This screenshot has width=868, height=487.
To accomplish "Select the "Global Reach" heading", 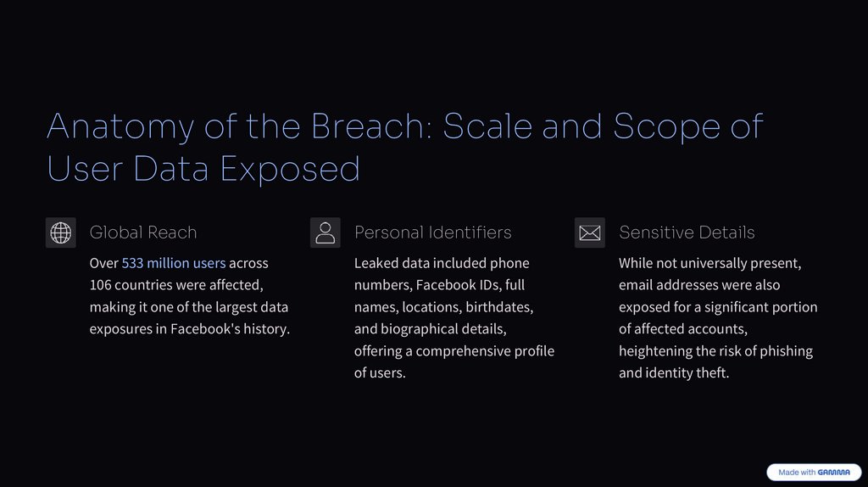I will click(143, 232).
